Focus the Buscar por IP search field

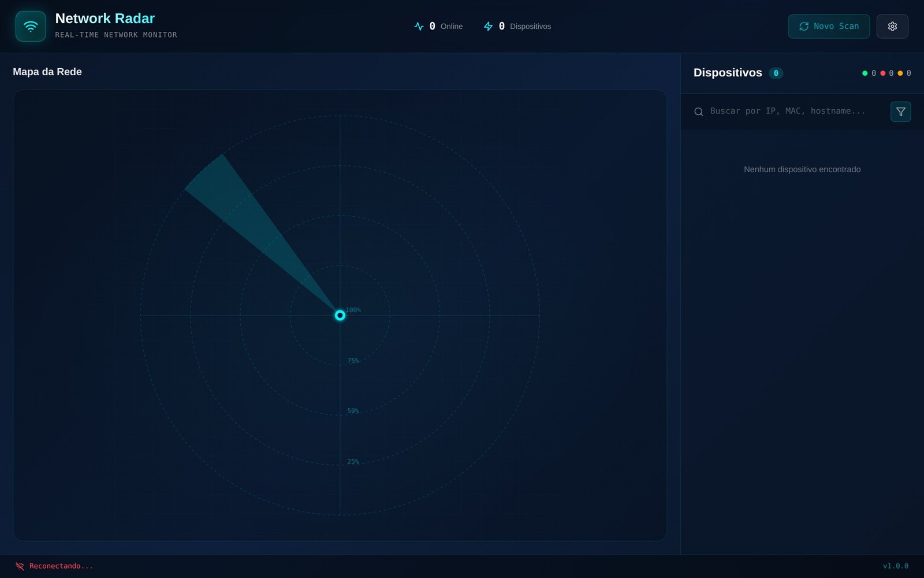[795, 112]
